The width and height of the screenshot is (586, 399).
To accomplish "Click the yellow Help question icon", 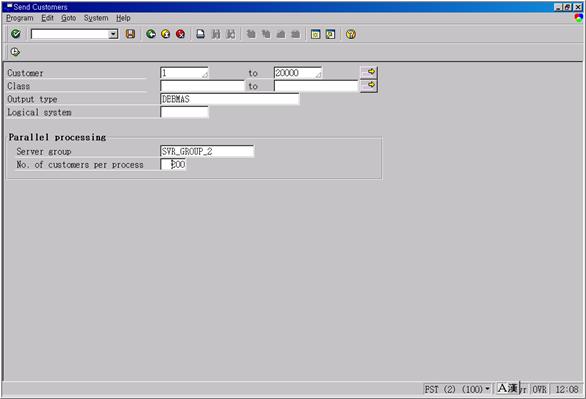I will (351, 34).
